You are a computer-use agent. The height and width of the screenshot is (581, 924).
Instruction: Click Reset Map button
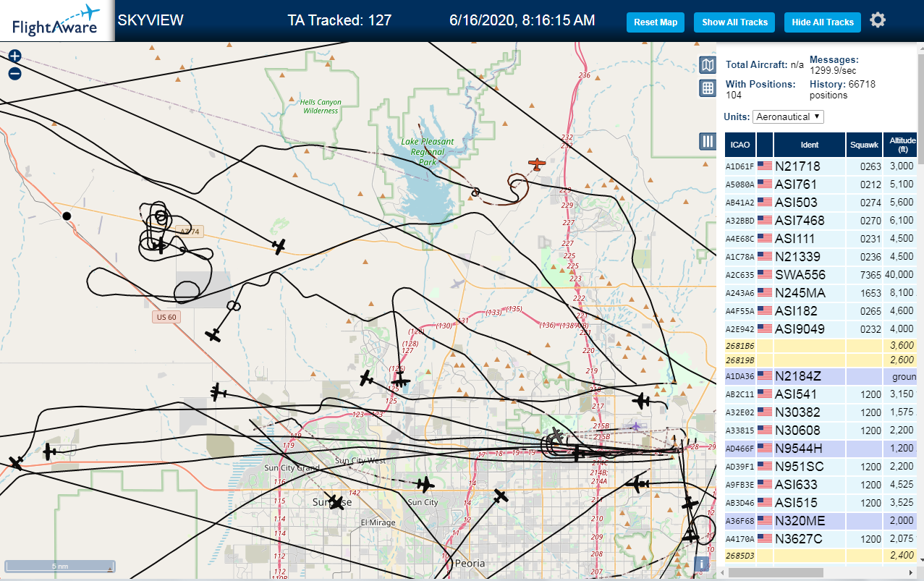click(x=656, y=22)
